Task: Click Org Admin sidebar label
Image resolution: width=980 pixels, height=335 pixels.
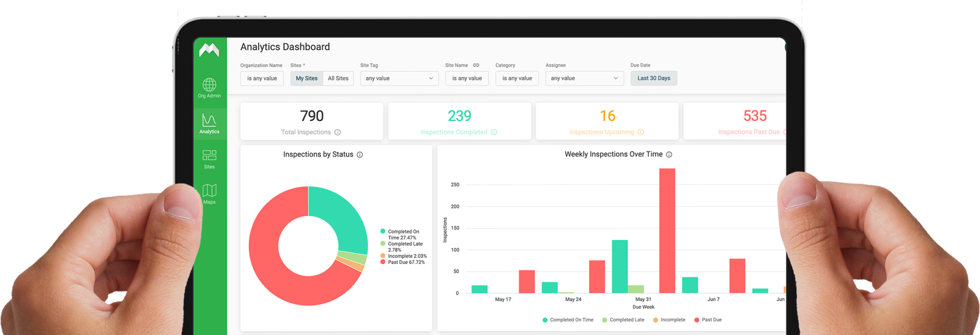Action: tap(209, 96)
